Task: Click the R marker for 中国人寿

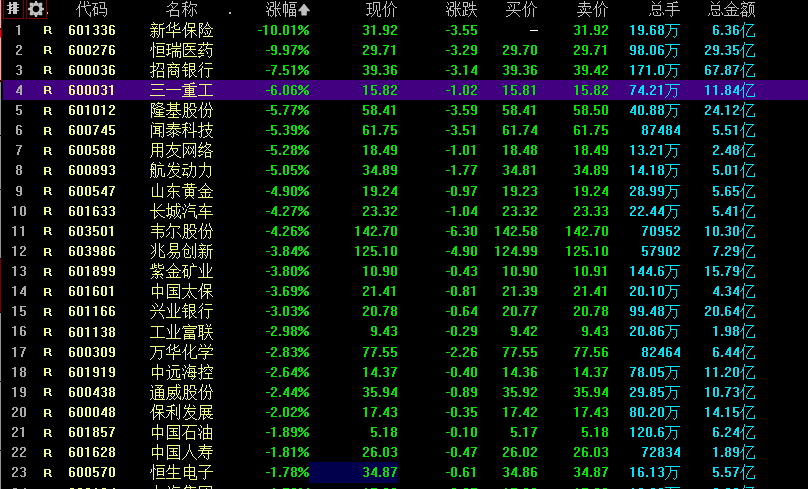Action: 48,453
